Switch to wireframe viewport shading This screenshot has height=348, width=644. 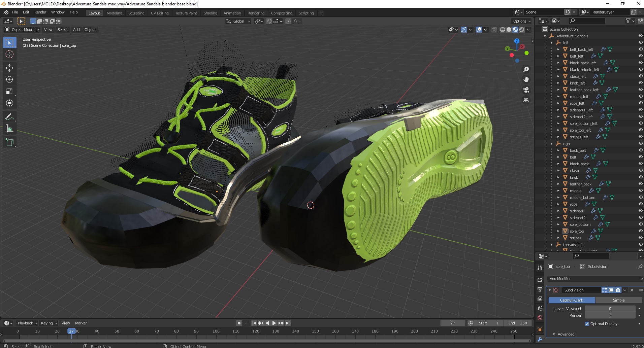tap(503, 30)
